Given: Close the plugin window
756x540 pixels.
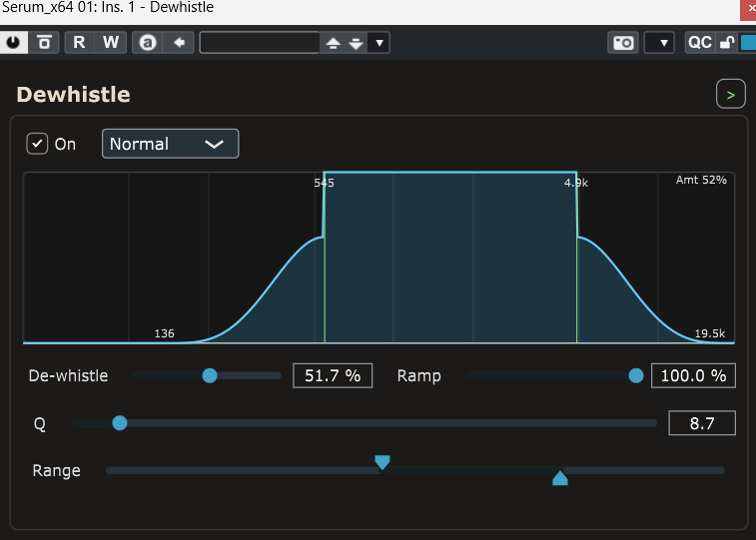Looking at the screenshot, I should (x=749, y=9).
